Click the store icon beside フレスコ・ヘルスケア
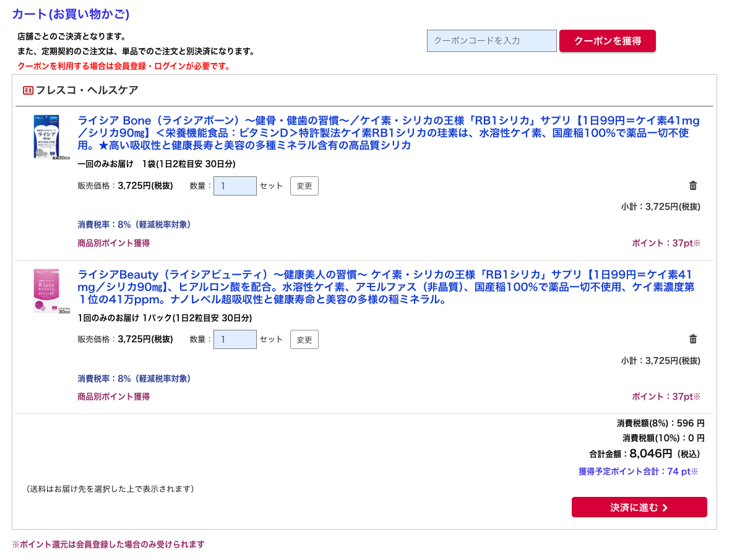732x560 pixels. tap(28, 90)
